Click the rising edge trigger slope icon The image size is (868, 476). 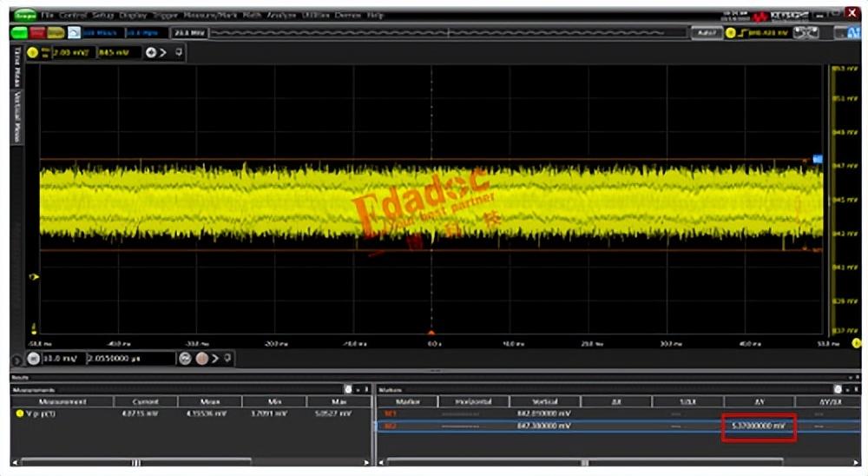pyautogui.click(x=741, y=33)
